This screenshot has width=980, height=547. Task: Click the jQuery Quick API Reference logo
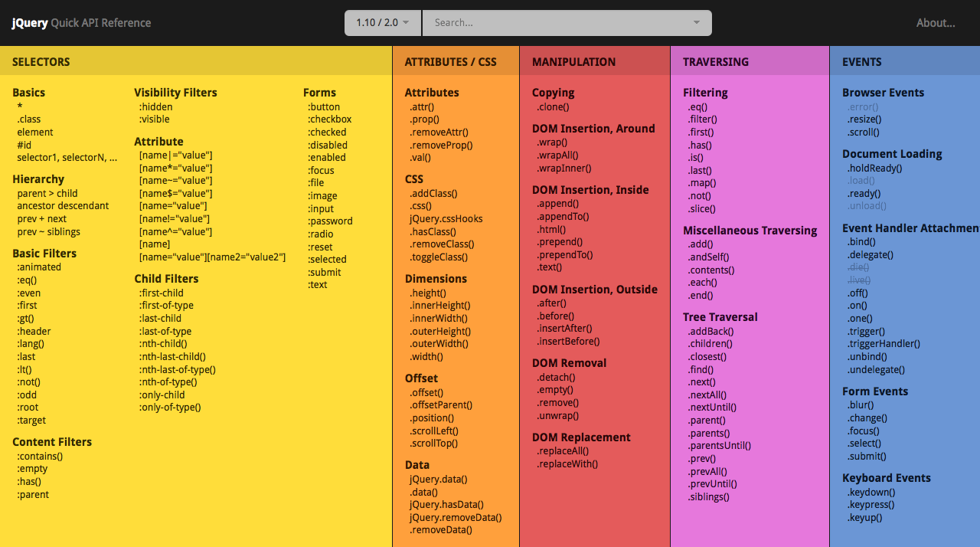click(81, 23)
